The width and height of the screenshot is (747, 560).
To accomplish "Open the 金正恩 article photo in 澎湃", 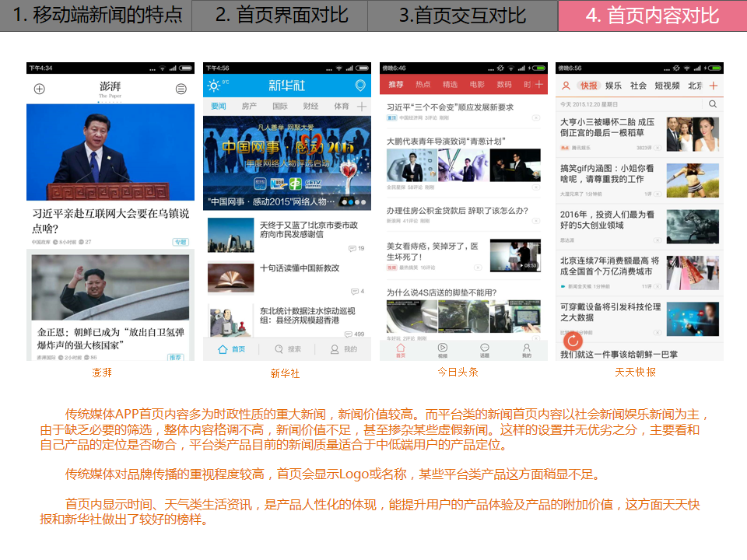I will click(x=110, y=287).
